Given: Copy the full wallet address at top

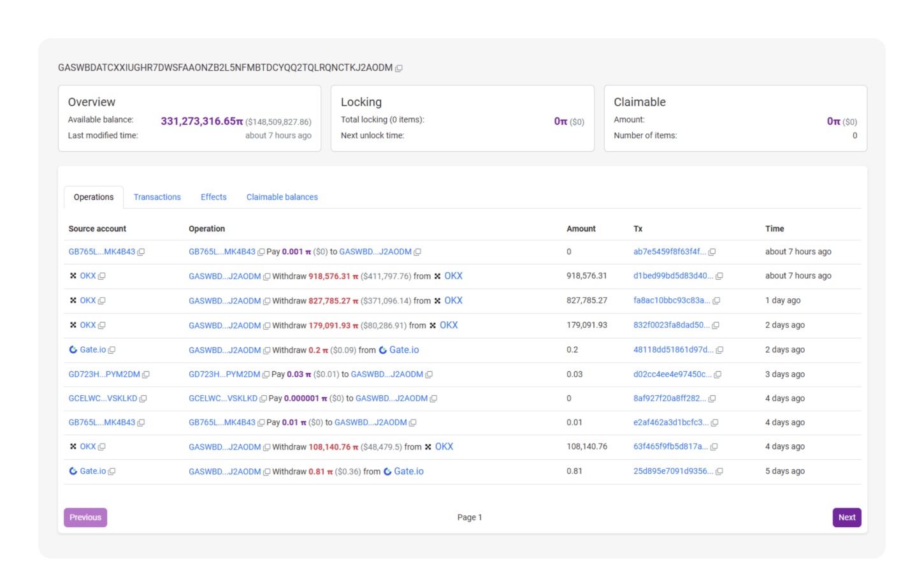Looking at the screenshot, I should (399, 68).
